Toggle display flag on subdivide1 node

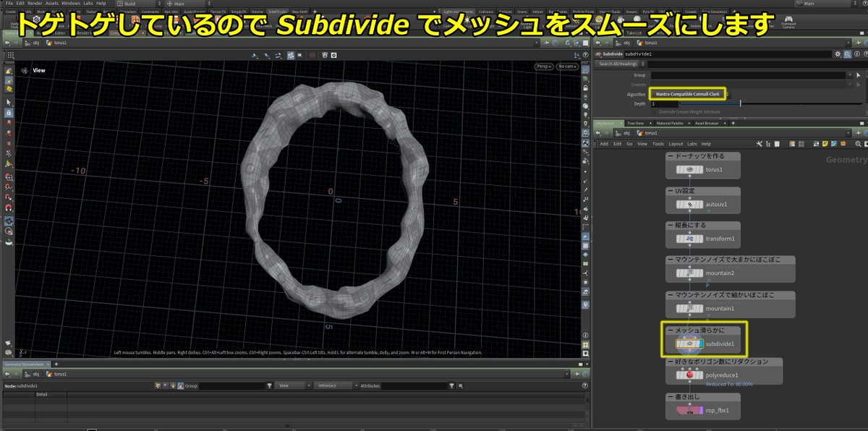702,343
